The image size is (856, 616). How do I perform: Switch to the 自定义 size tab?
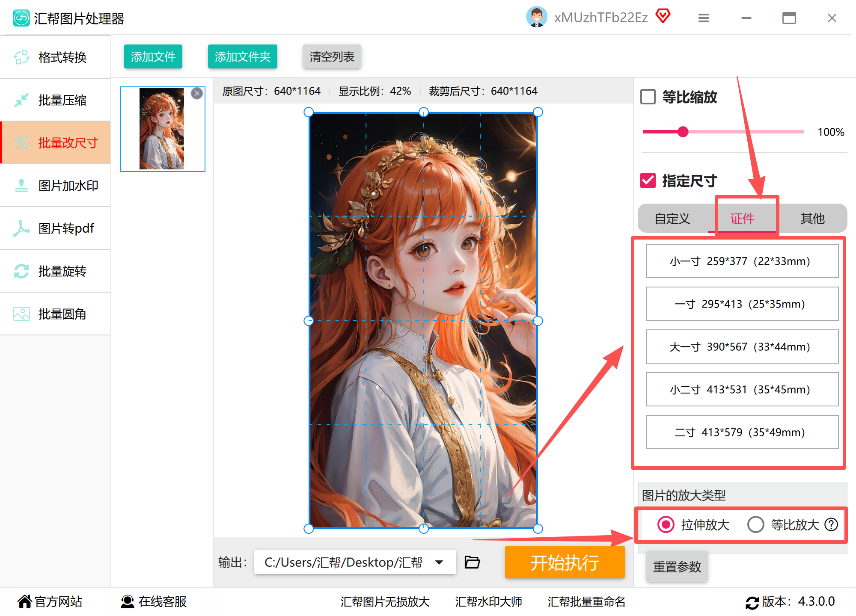[672, 219]
